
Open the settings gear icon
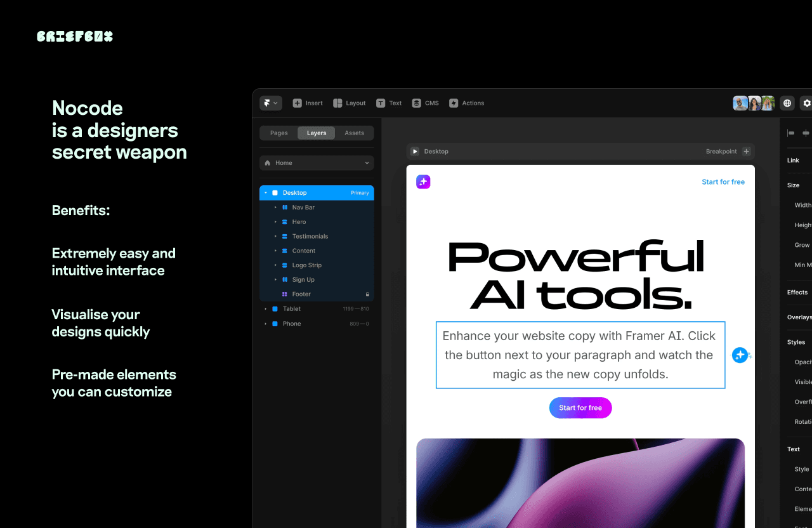point(806,103)
